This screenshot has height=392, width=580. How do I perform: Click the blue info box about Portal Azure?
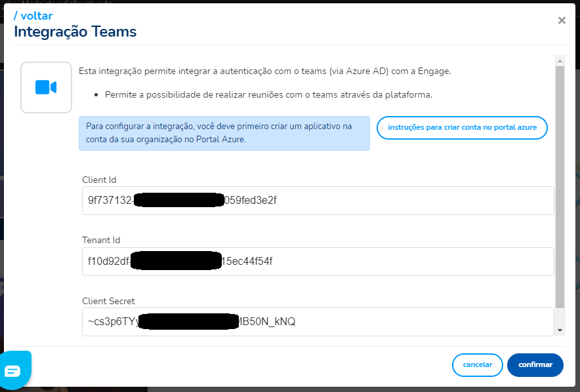coord(224,133)
